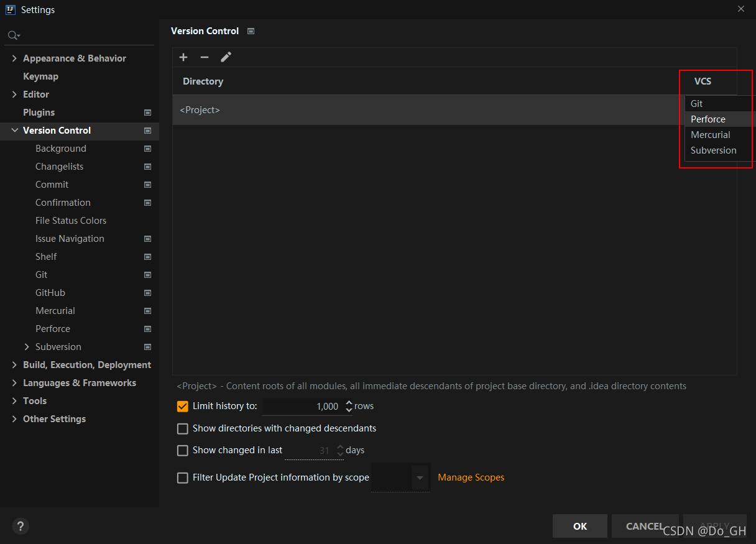Select the <Project> directory row

428,110
